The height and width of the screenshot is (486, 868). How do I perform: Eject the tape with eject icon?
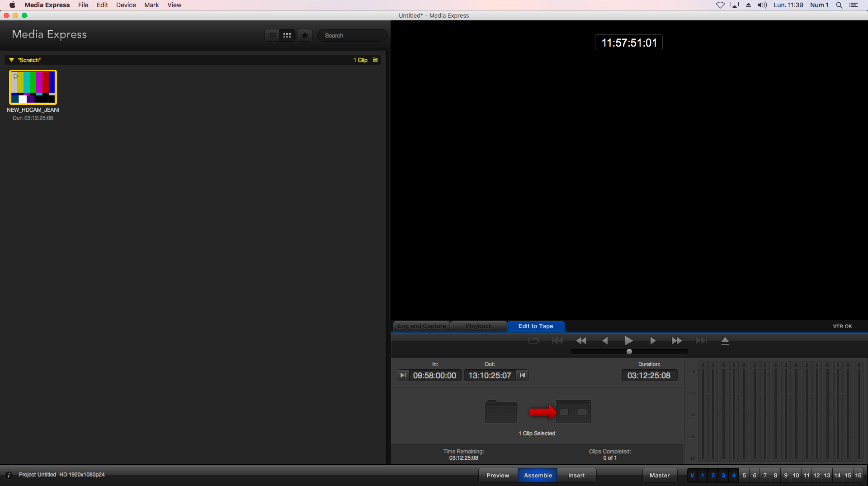point(725,341)
